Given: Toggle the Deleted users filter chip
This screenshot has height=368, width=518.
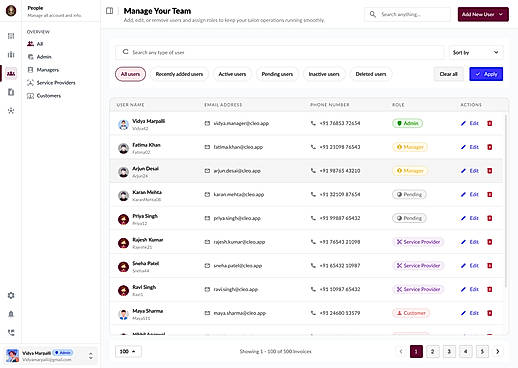Looking at the screenshot, I should click(x=371, y=74).
